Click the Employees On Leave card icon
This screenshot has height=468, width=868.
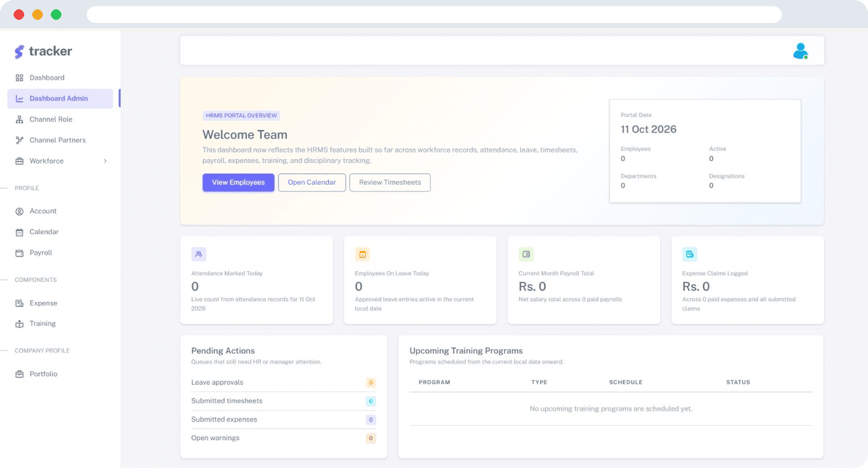point(362,254)
